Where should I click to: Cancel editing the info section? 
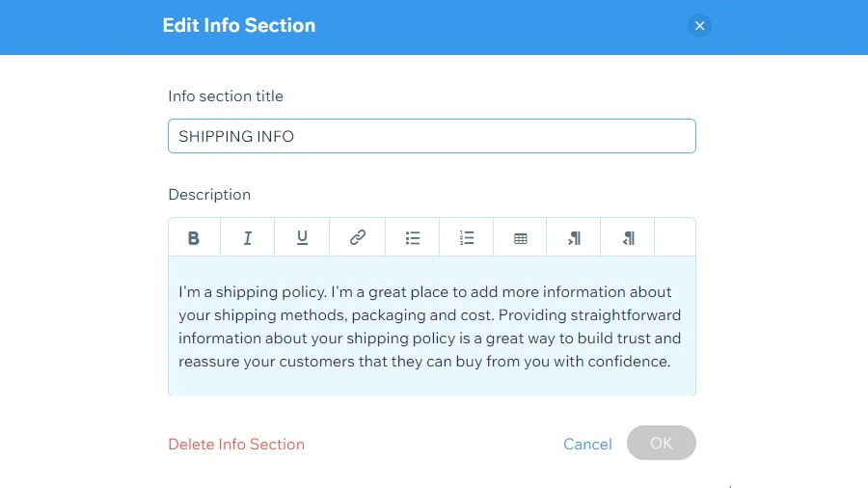pos(587,444)
